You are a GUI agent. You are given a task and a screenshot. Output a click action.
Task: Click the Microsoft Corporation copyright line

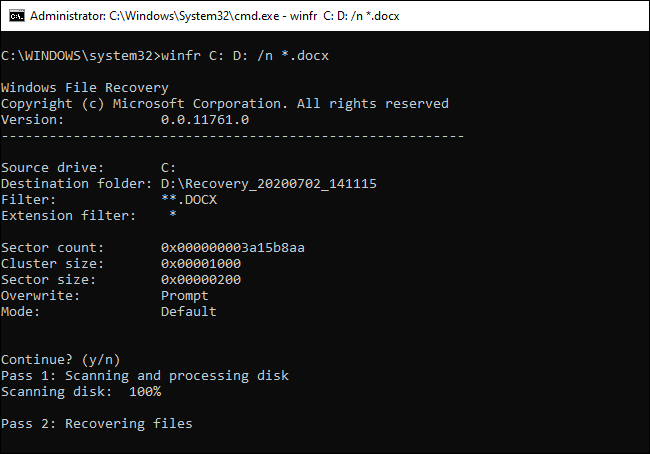(x=225, y=104)
